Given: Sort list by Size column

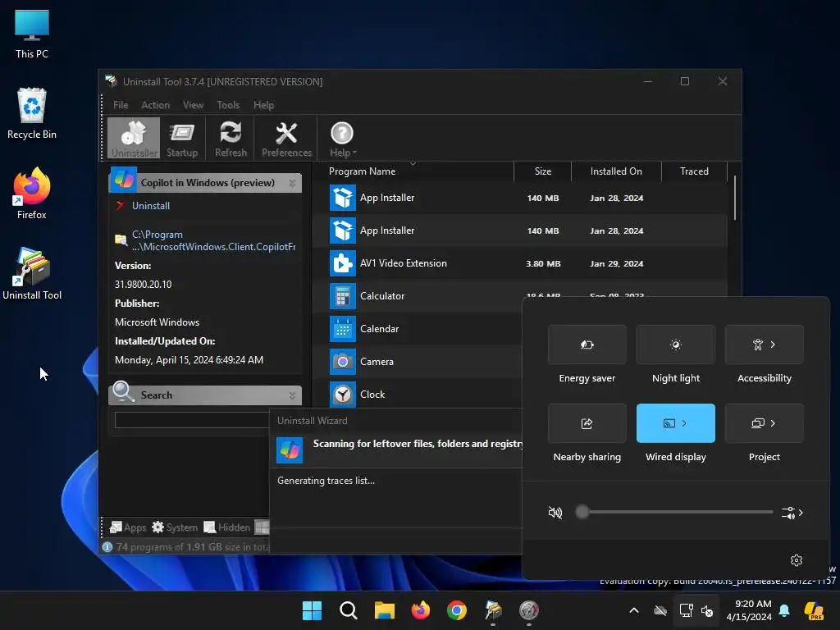Looking at the screenshot, I should pos(543,171).
